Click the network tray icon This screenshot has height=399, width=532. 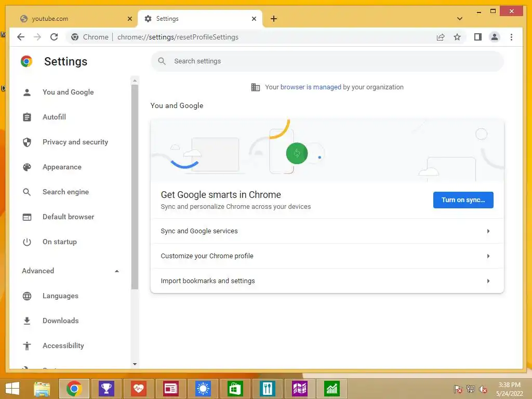coord(471,389)
